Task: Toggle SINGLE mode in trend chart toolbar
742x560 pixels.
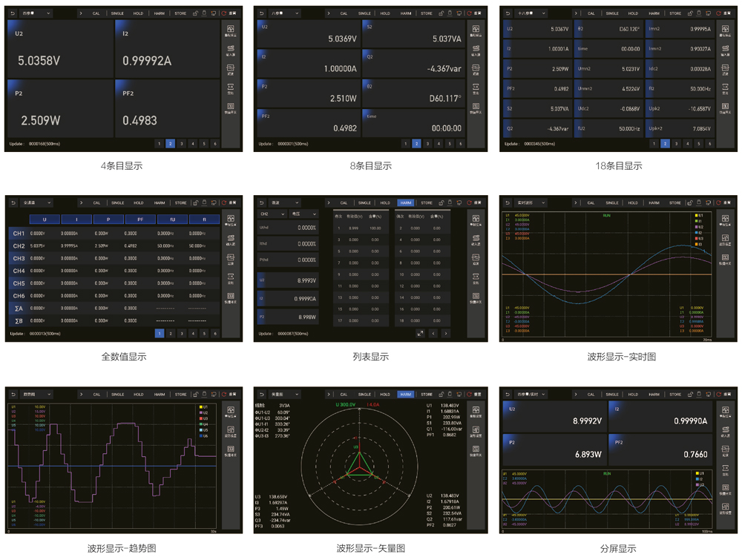Action: pyautogui.click(x=118, y=395)
